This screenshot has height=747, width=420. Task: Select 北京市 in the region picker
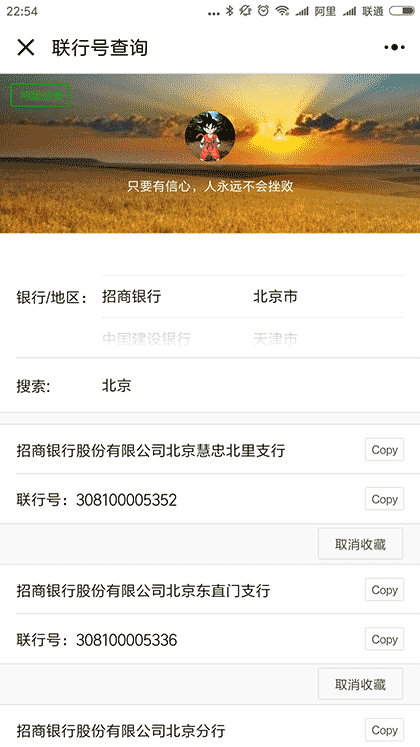[x=275, y=296]
